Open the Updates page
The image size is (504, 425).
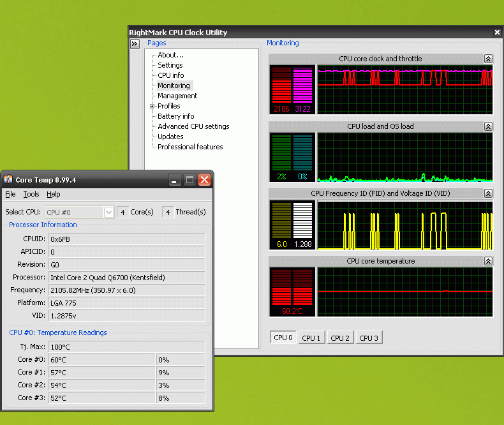pos(170,137)
